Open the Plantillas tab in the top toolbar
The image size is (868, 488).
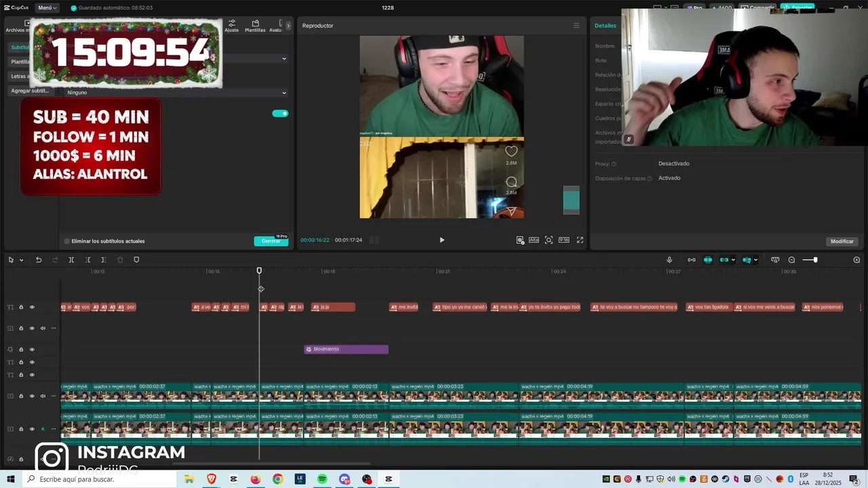255,26
